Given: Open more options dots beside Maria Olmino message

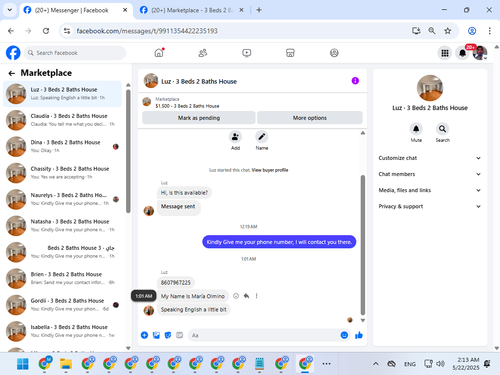Looking at the screenshot, I should tap(256, 296).
